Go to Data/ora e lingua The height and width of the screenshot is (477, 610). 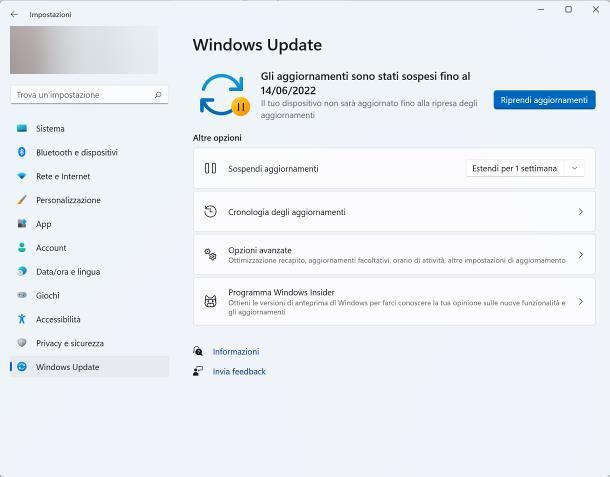[x=89, y=271]
